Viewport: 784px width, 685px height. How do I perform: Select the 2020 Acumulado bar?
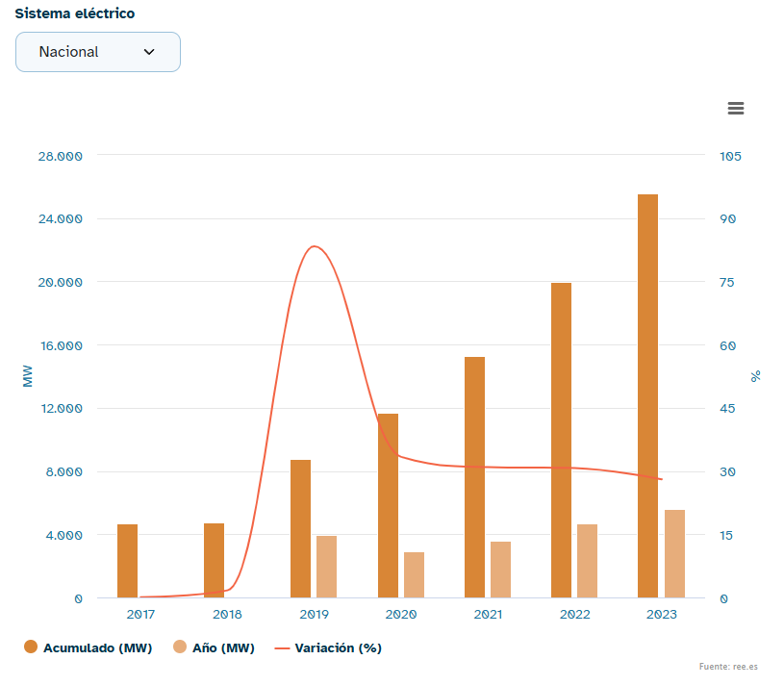tap(388, 505)
